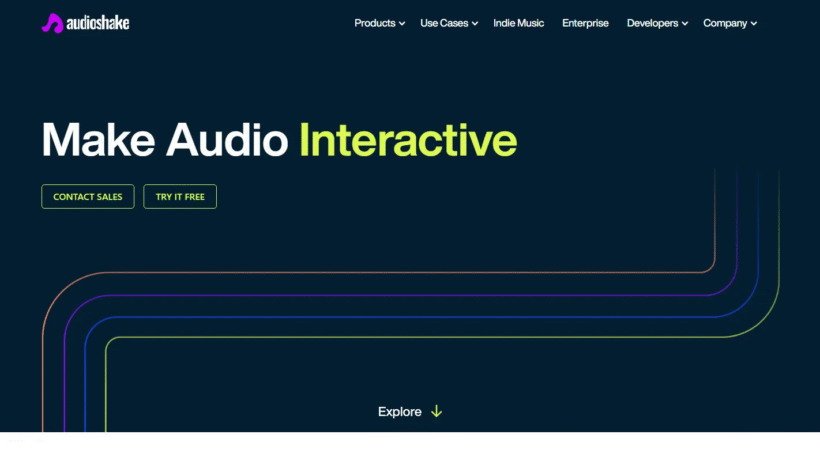
Task: Click the audioshake purple logo icon
Action: tap(52, 23)
